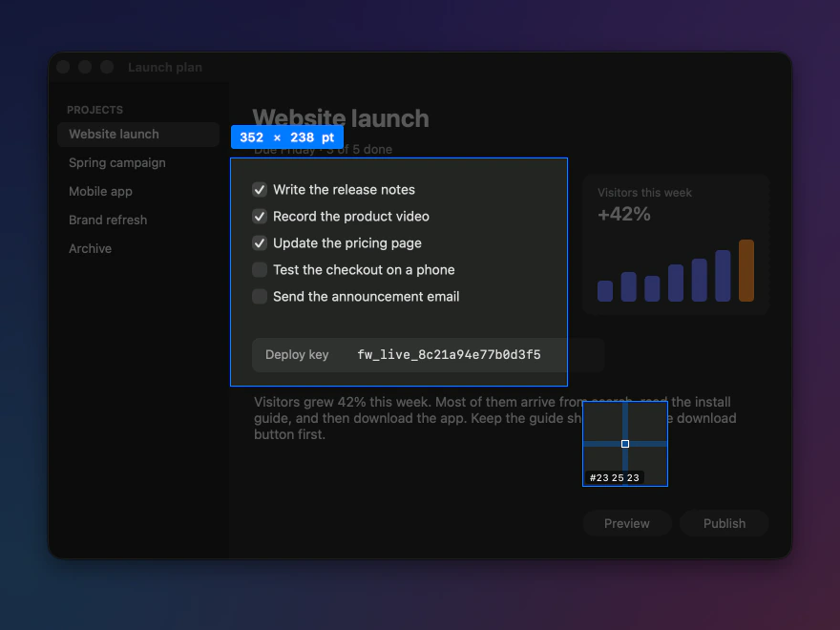
Task: Publish the launch plan
Action: pyautogui.click(x=724, y=523)
